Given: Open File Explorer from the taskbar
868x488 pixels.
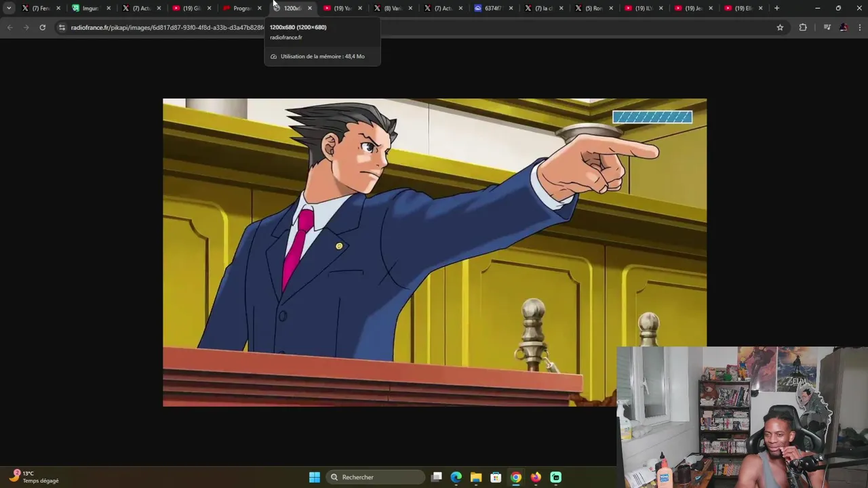Looking at the screenshot, I should click(x=476, y=477).
